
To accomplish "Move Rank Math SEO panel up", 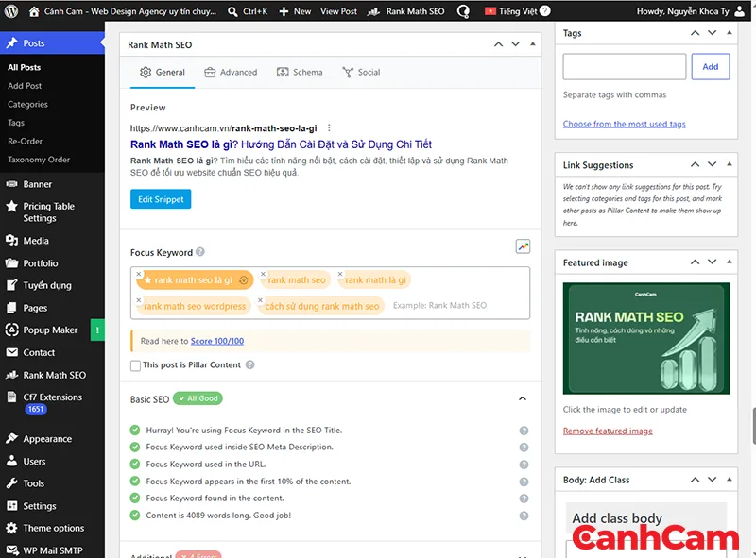I will [x=499, y=44].
